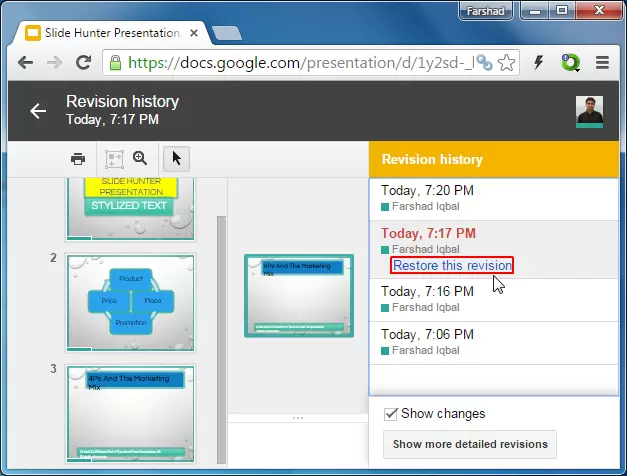Open the Chrome hamburger menu
The width and height of the screenshot is (627, 476).
[602, 62]
